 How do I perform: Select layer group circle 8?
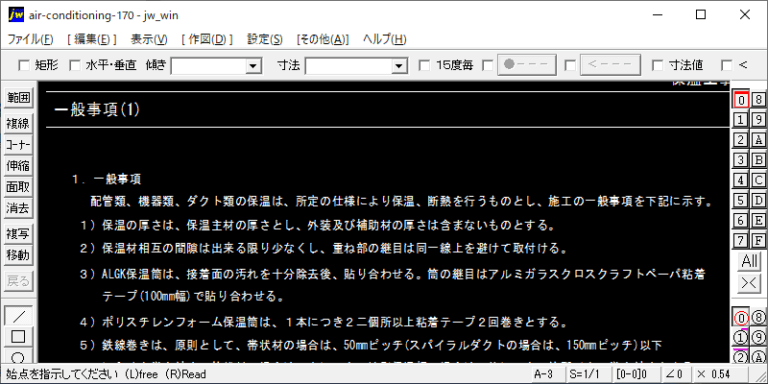(759, 318)
